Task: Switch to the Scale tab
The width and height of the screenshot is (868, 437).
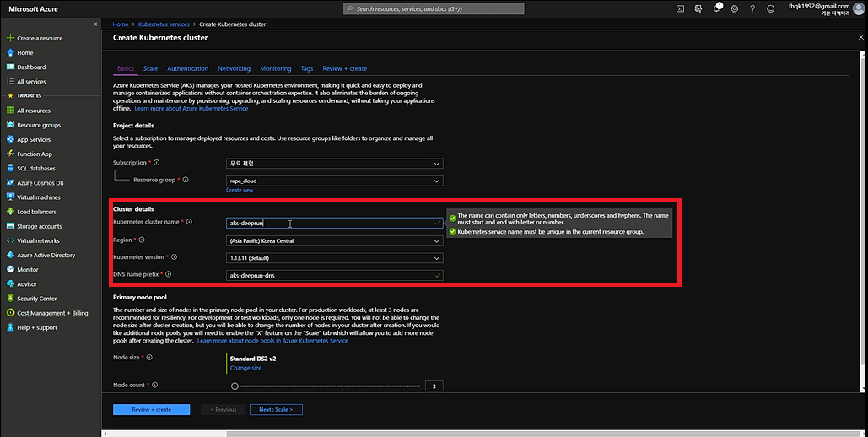Action: 150,68
